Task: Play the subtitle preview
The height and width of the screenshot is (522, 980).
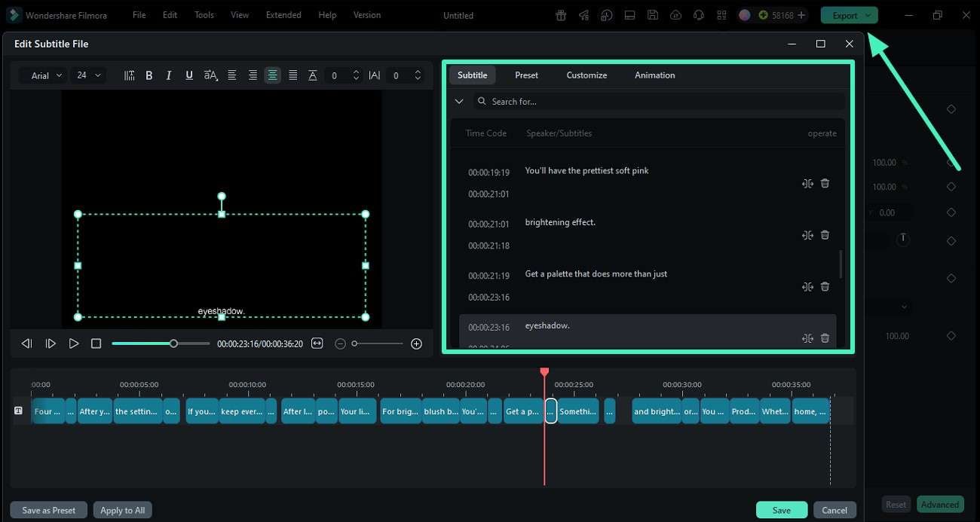Action: click(74, 343)
